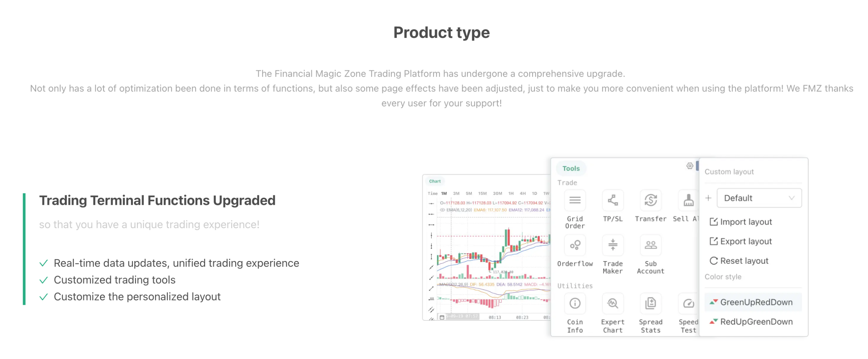Open the Transfer tool

pos(650,201)
